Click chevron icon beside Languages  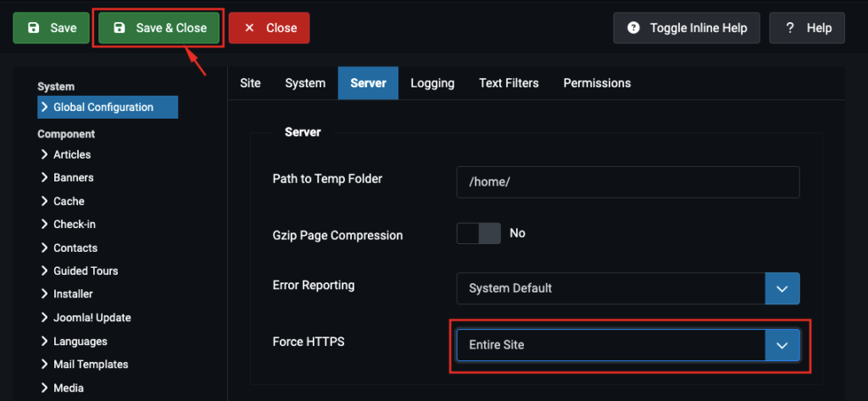pyautogui.click(x=45, y=341)
